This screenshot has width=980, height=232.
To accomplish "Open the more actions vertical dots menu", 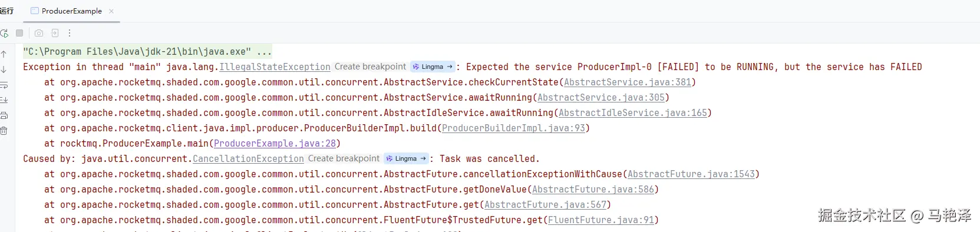I will (70, 33).
